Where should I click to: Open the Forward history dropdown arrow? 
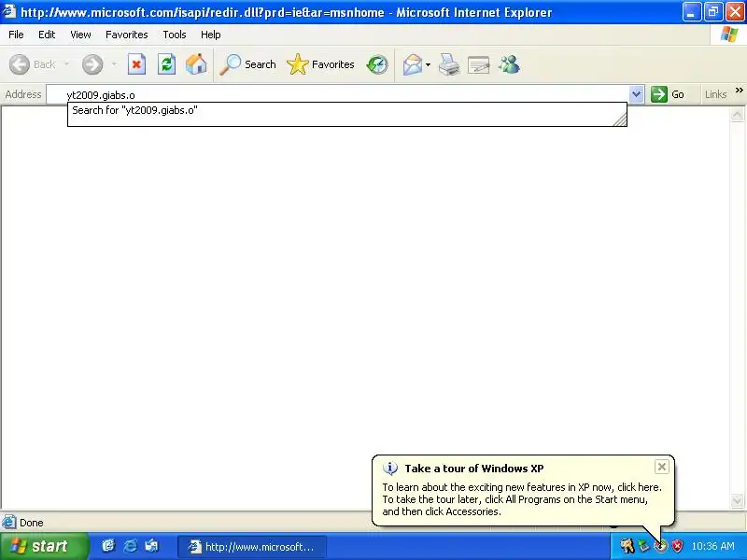click(x=114, y=64)
